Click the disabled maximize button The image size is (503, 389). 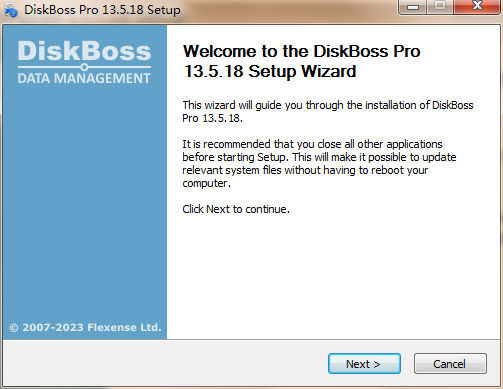tap(440, 6)
